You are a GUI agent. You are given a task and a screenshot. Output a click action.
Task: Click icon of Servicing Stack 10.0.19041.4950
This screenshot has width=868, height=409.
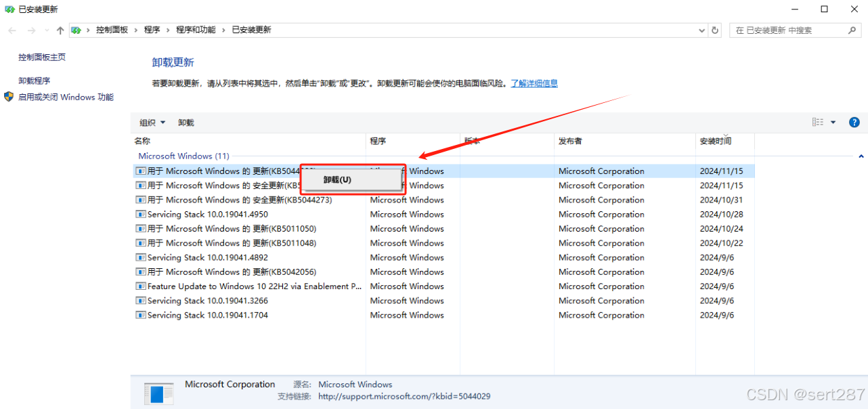tap(141, 214)
